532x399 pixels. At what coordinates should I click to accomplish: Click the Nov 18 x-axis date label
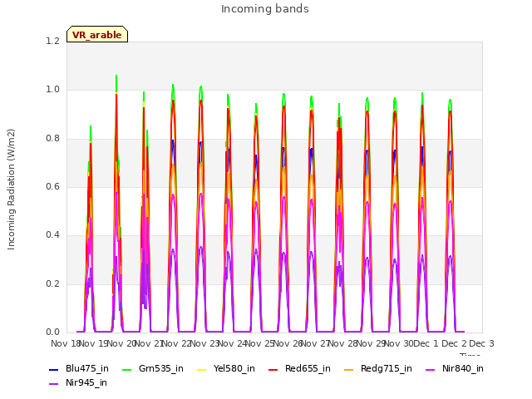pyautogui.click(x=66, y=343)
